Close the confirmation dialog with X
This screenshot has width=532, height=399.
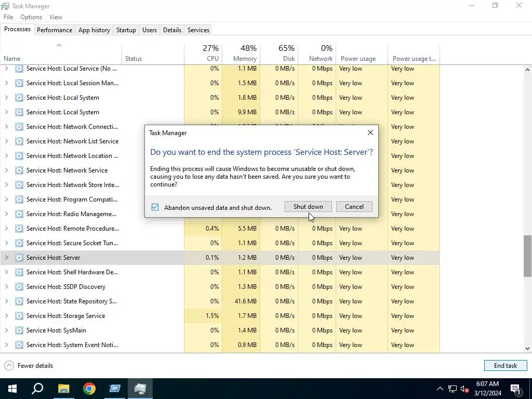pyautogui.click(x=370, y=132)
